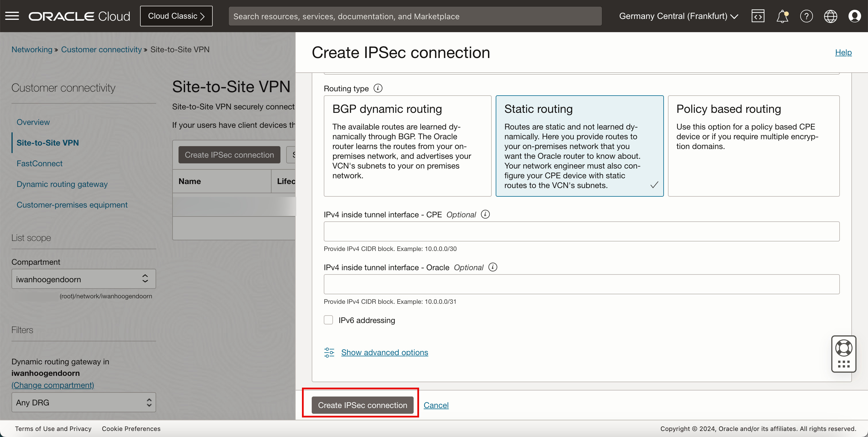This screenshot has width=868, height=437.
Task: Enable IPv6 addressing checkbox
Action: point(329,320)
